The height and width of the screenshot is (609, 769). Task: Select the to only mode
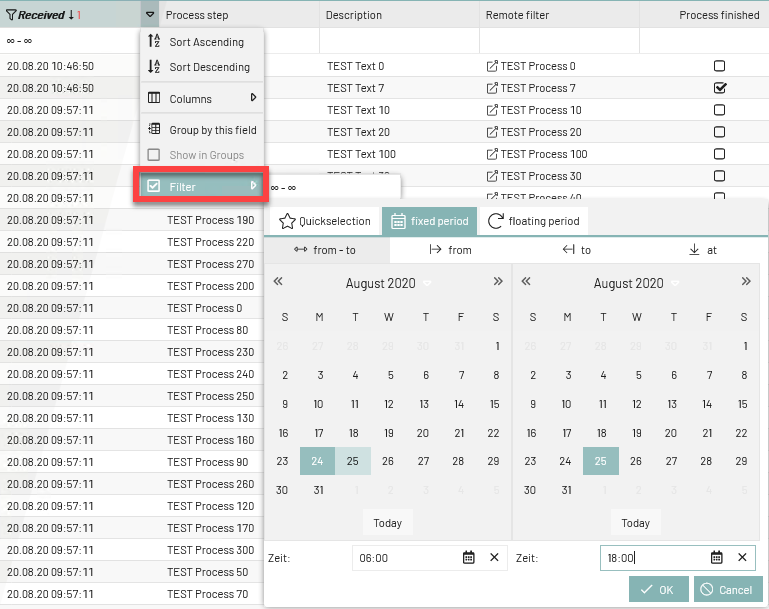pyautogui.click(x=577, y=250)
